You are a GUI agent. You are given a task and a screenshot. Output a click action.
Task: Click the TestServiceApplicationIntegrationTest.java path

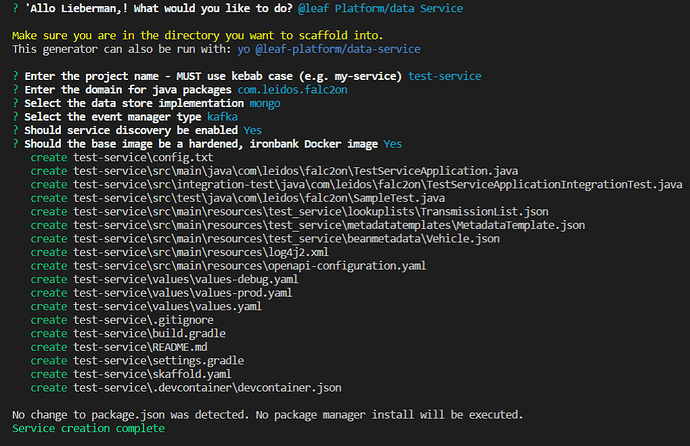coord(378,185)
